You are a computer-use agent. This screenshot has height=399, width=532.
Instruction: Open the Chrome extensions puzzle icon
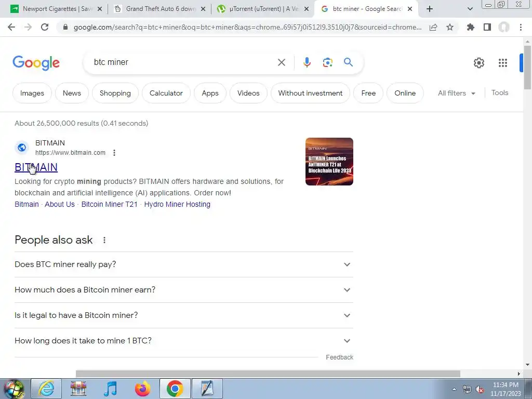pyautogui.click(x=470, y=27)
